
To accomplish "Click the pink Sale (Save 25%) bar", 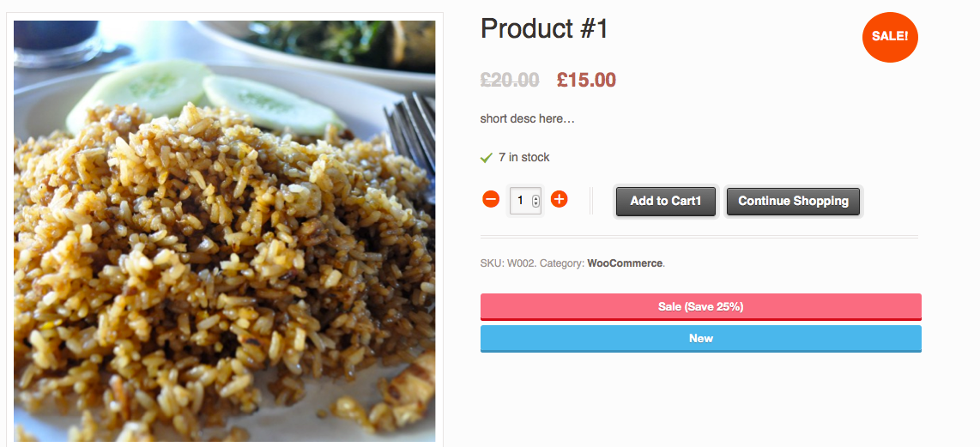I will click(x=700, y=306).
